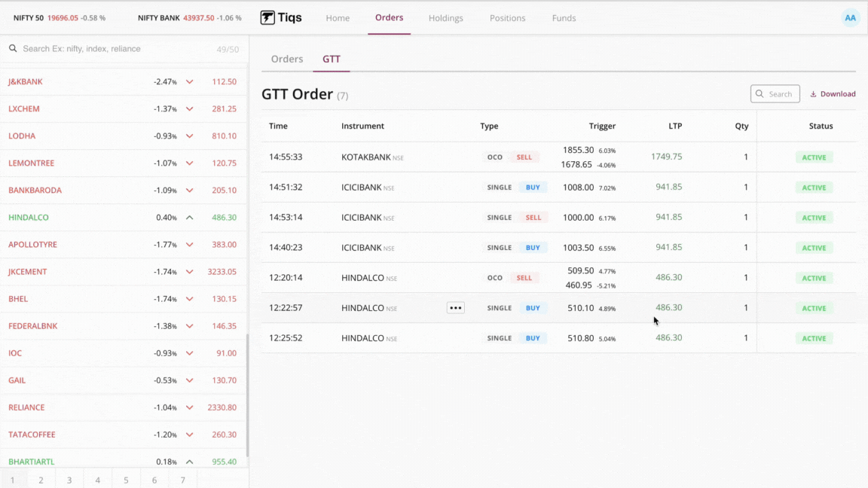Screen dimensions: 868x488
Task: Open the Positions page
Action: [508, 18]
